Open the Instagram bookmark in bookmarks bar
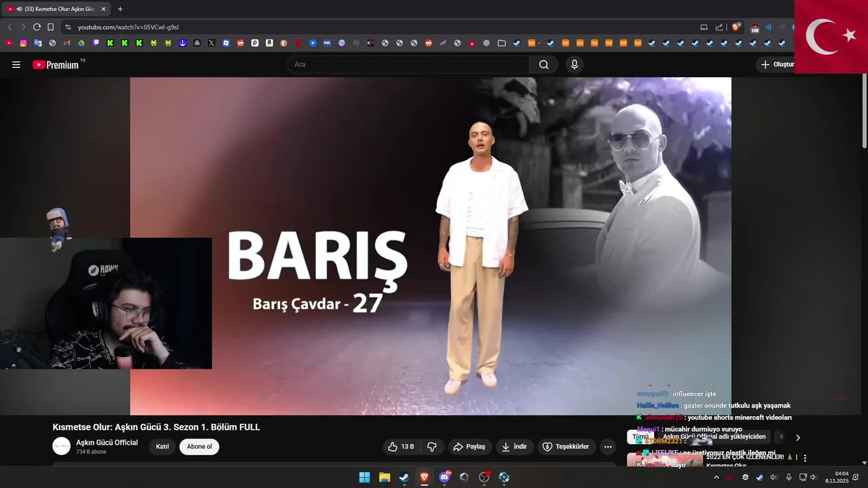This screenshot has width=868, height=488. click(x=23, y=43)
